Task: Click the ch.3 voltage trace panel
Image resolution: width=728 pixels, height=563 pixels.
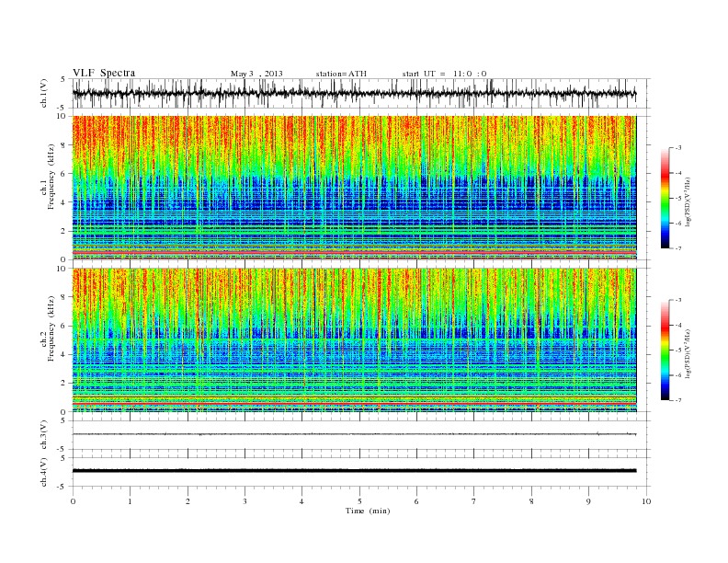Action: [361, 435]
